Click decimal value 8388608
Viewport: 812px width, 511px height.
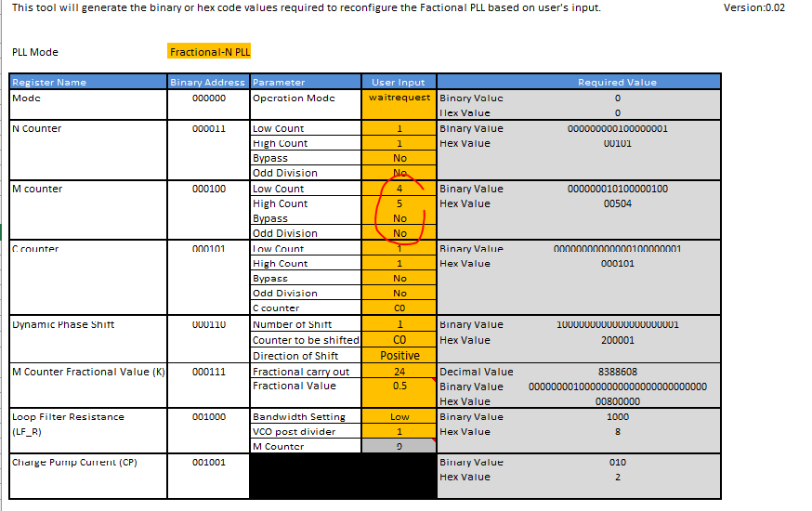tap(617, 372)
